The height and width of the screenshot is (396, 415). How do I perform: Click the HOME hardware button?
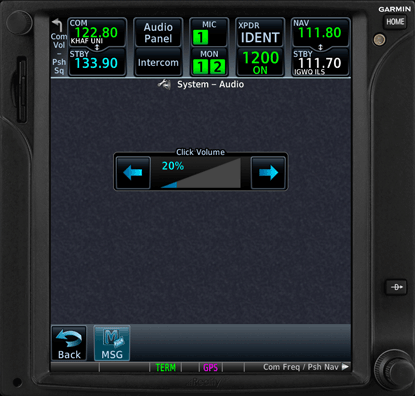[x=395, y=22]
